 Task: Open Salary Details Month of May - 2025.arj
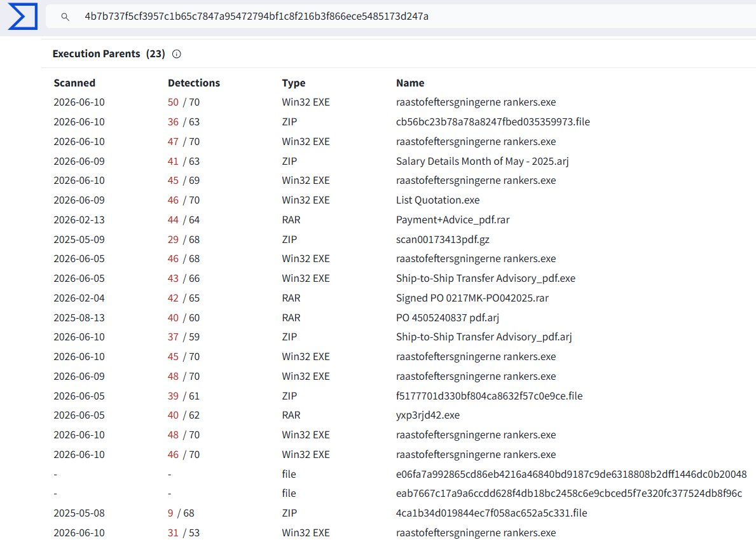pyautogui.click(x=482, y=161)
